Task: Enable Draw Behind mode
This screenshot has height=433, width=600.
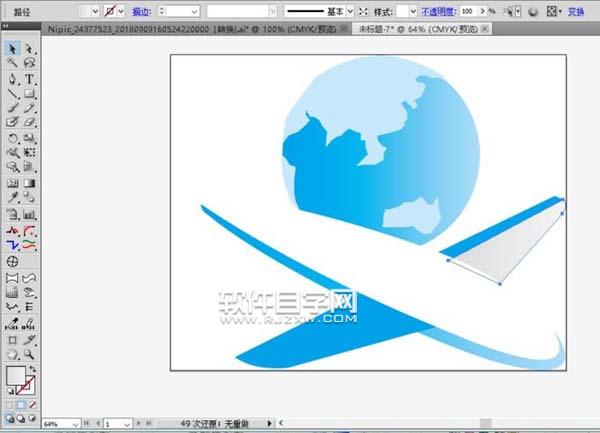Action: (x=21, y=418)
